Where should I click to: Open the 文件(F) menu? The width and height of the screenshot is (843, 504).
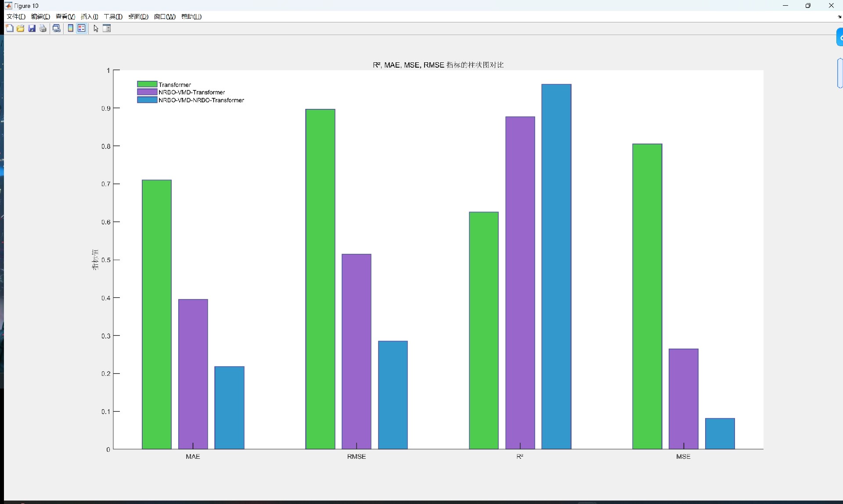coord(16,17)
